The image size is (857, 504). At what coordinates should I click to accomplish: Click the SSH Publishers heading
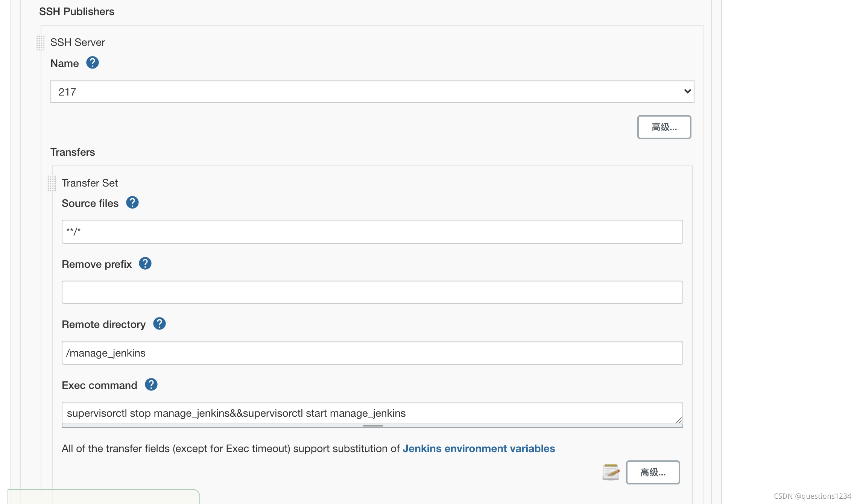pos(77,12)
